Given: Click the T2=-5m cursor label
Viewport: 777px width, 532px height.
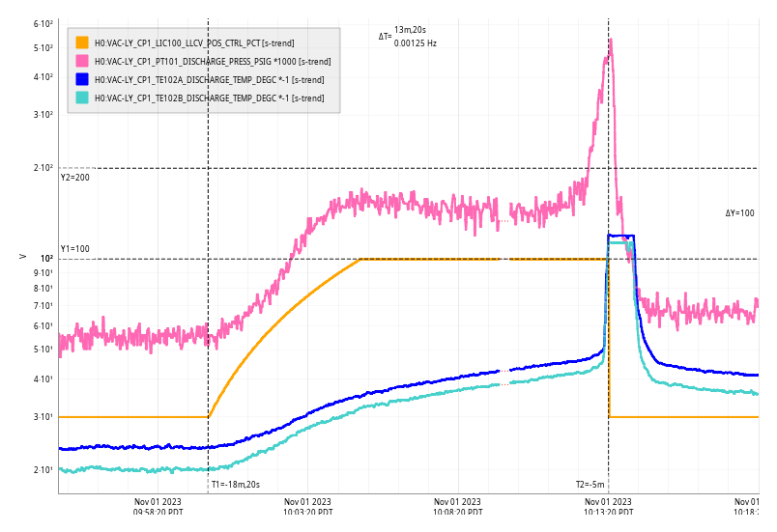Looking at the screenshot, I should pos(590,485).
